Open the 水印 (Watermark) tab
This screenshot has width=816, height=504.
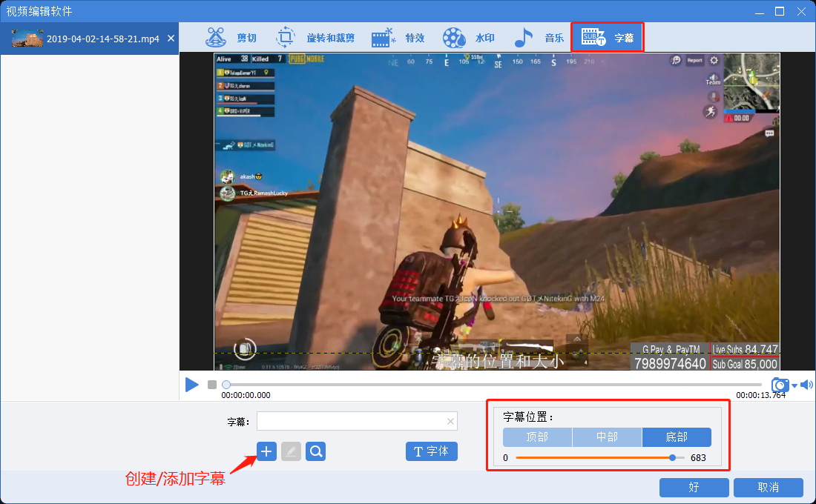468,38
